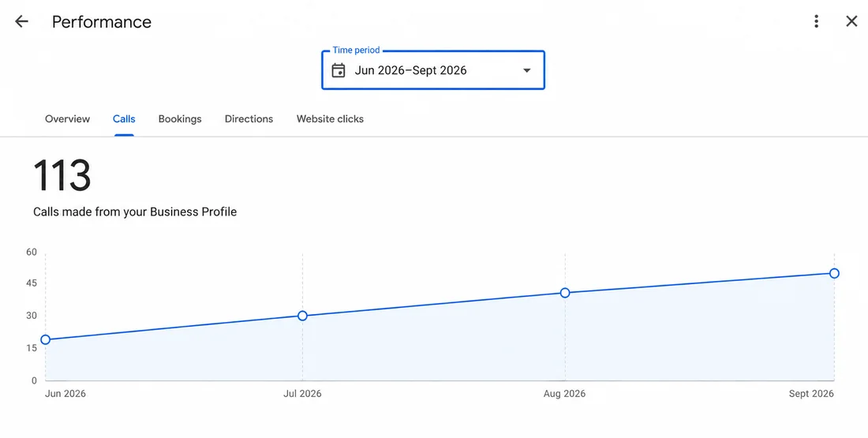Open the Bookings tab
This screenshot has height=438, width=868.
pos(180,119)
